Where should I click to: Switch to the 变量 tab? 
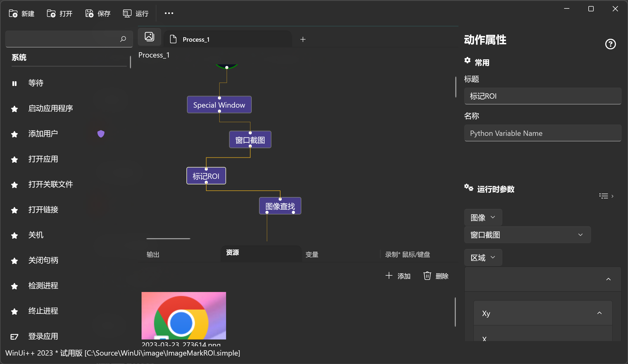(312, 254)
